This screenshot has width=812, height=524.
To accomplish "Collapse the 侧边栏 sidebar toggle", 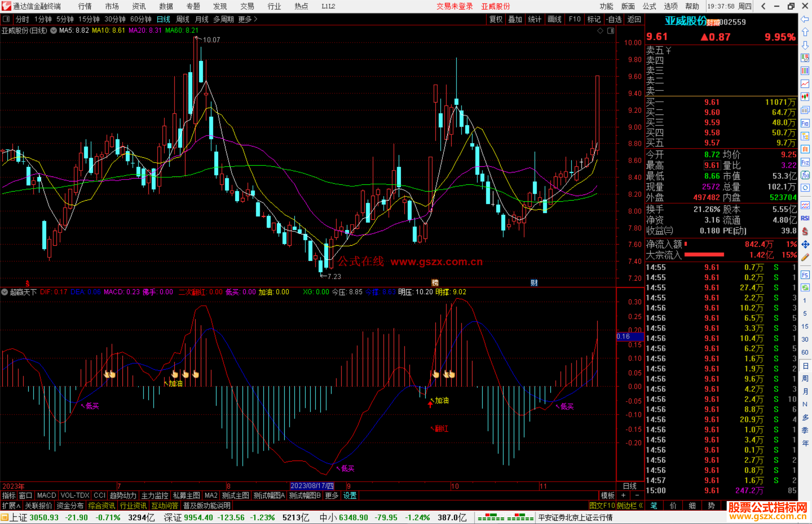I will pyautogui.click(x=630, y=506).
